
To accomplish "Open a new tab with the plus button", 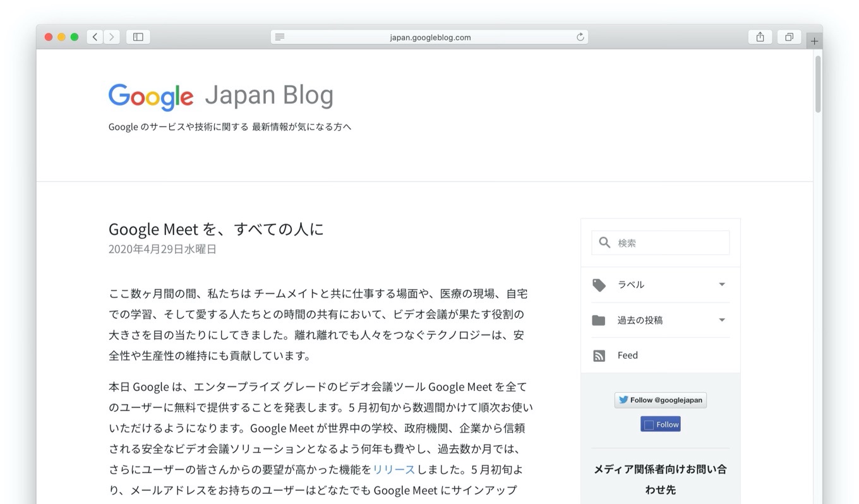I will pyautogui.click(x=814, y=41).
